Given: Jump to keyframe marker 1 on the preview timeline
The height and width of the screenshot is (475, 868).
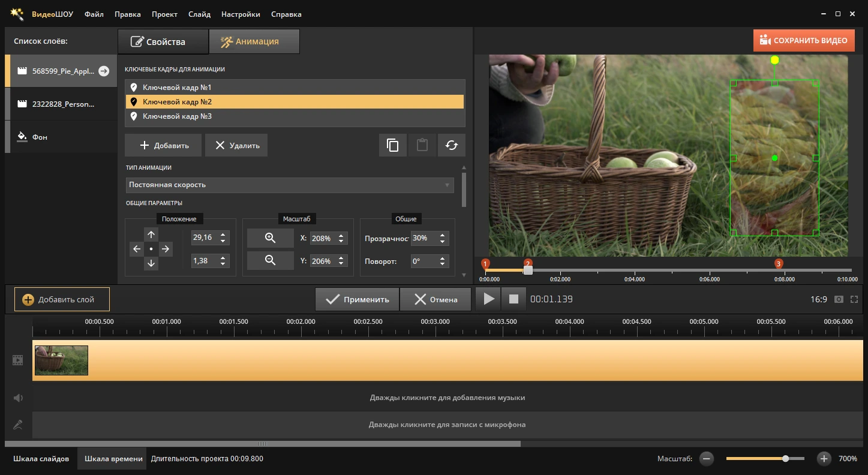Looking at the screenshot, I should [485, 264].
